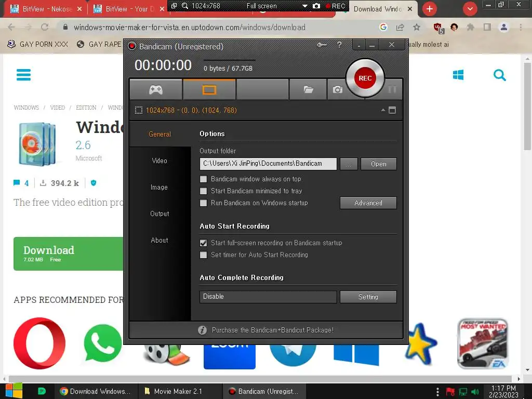This screenshot has height=399, width=532.
Task: Open the Windows Start button
Action: click(14, 391)
